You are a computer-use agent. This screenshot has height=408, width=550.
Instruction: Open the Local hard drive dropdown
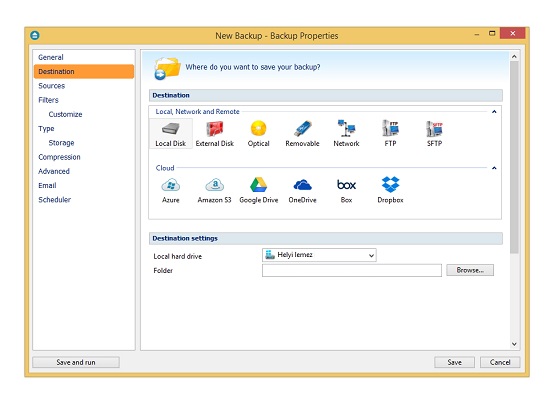pos(319,255)
